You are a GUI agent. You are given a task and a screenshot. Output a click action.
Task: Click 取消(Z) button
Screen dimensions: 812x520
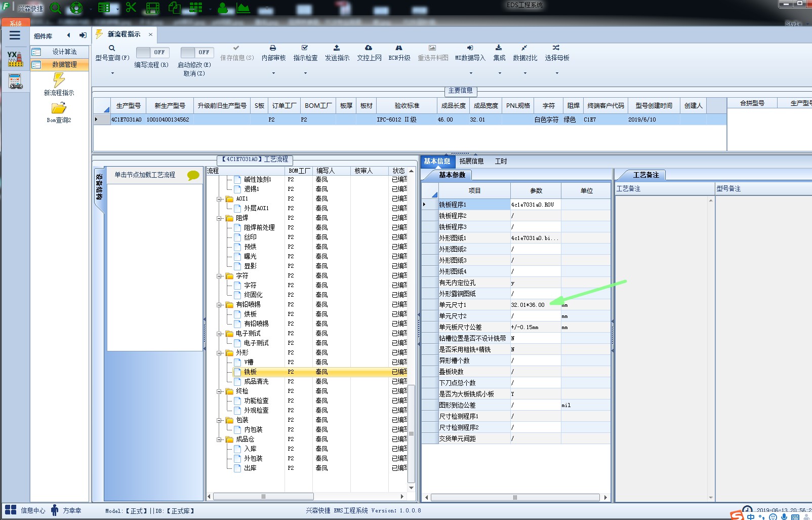tap(194, 73)
